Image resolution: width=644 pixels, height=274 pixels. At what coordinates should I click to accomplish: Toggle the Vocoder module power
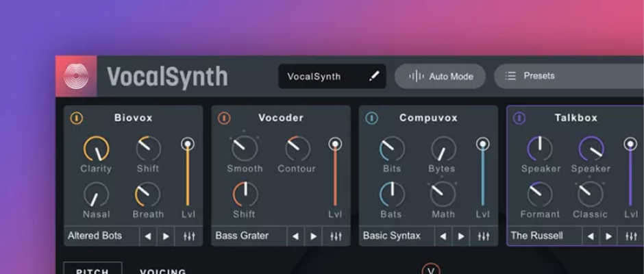coord(224,119)
